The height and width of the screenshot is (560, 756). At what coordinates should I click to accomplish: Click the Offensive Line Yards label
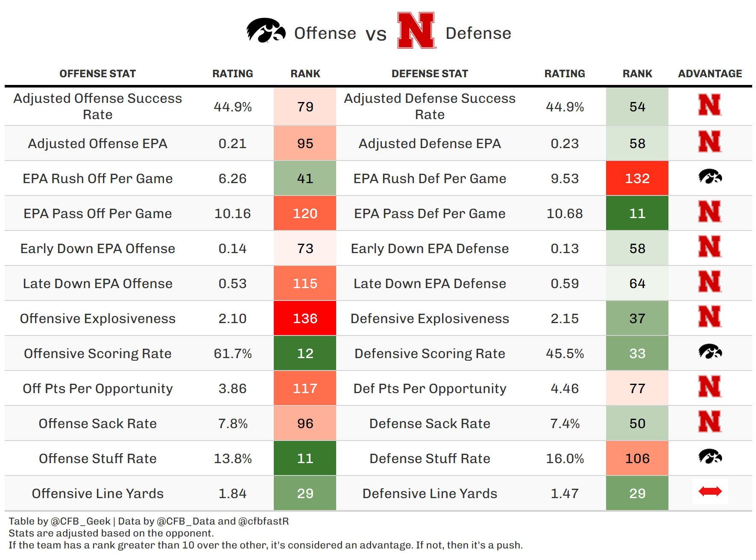coord(97,493)
